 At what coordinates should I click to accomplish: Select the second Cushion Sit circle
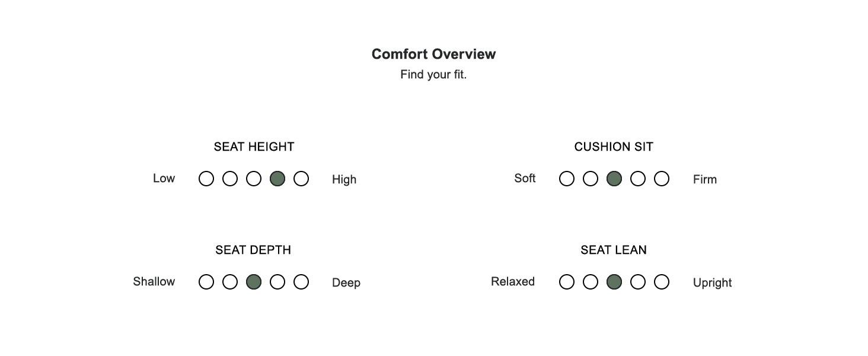[591, 179]
